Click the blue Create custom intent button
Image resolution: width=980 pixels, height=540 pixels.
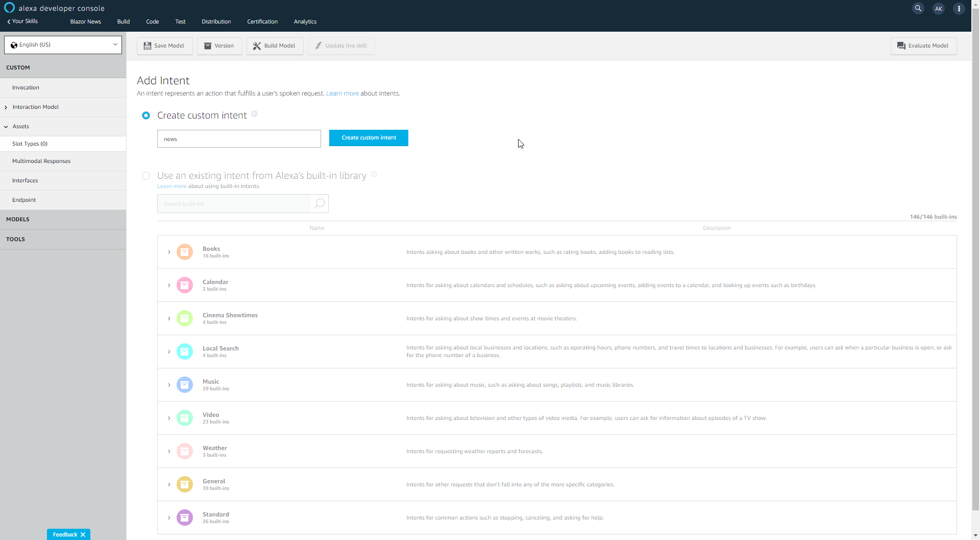point(369,138)
